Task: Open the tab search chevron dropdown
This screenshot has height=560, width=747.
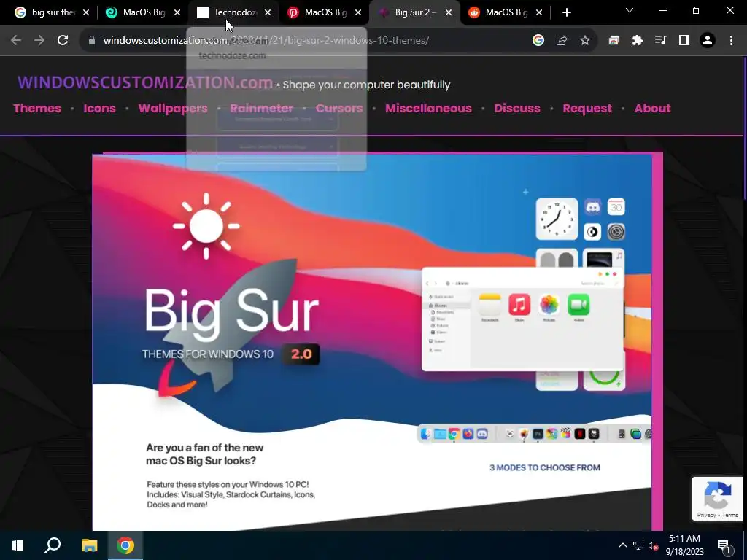Action: point(630,10)
